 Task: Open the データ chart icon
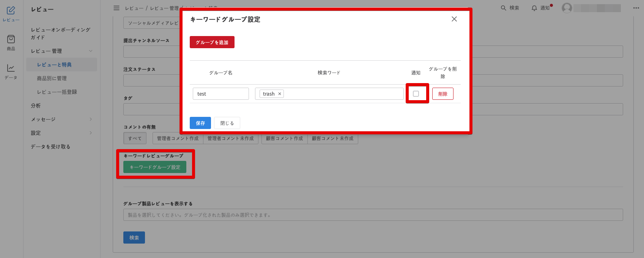coord(11,68)
